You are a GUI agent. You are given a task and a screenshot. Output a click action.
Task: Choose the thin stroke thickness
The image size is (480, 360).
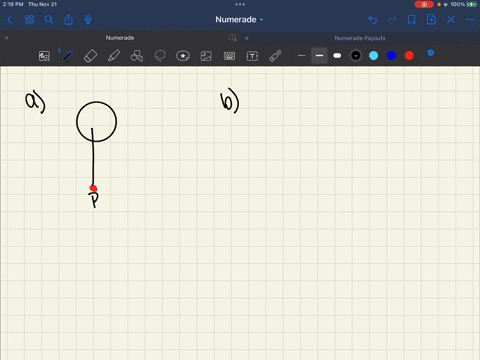click(301, 56)
